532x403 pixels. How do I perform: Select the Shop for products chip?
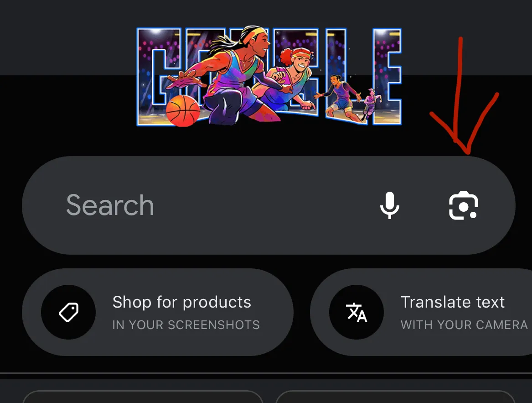click(158, 312)
